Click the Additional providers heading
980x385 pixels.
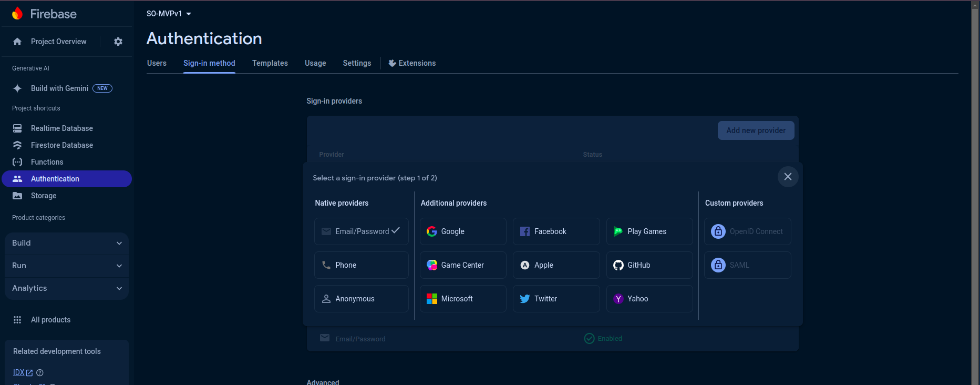(453, 203)
